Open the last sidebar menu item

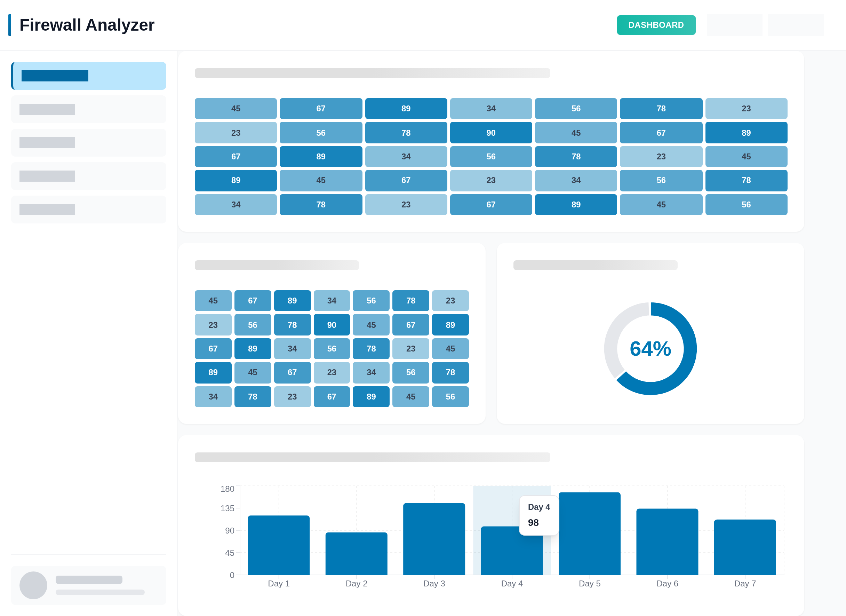click(x=89, y=209)
